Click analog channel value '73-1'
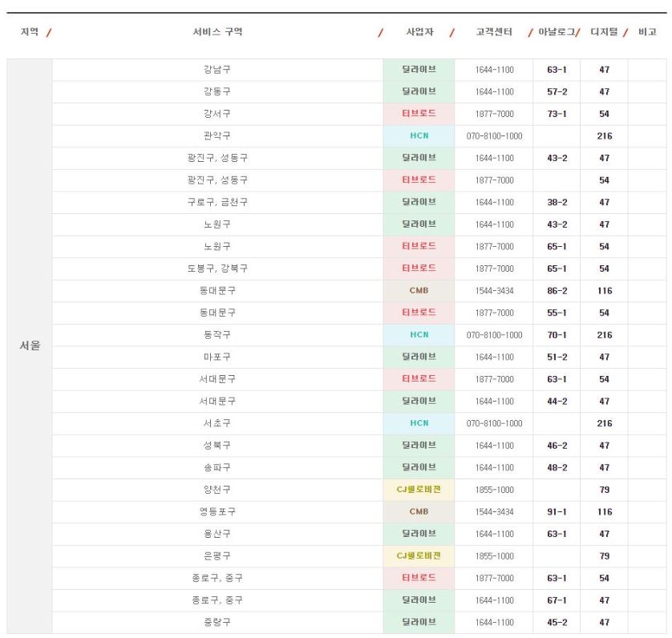Image resolution: width=672 pixels, height=638 pixels. tap(557, 114)
